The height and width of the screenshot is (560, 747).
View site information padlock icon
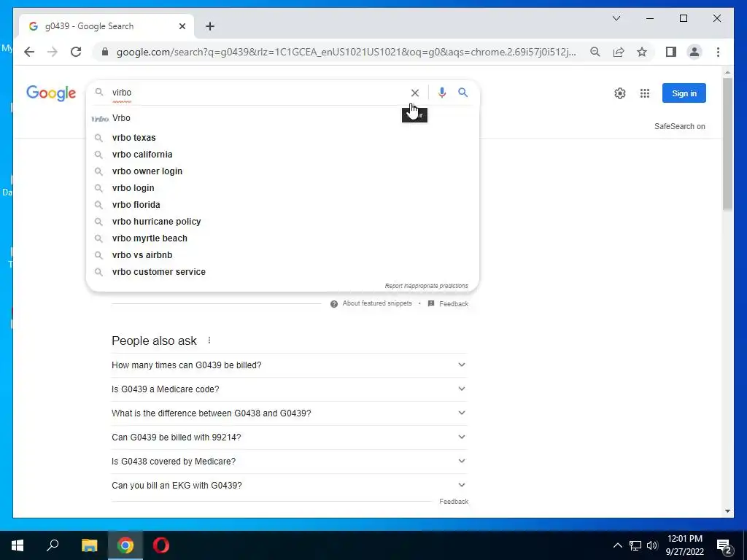tap(105, 52)
